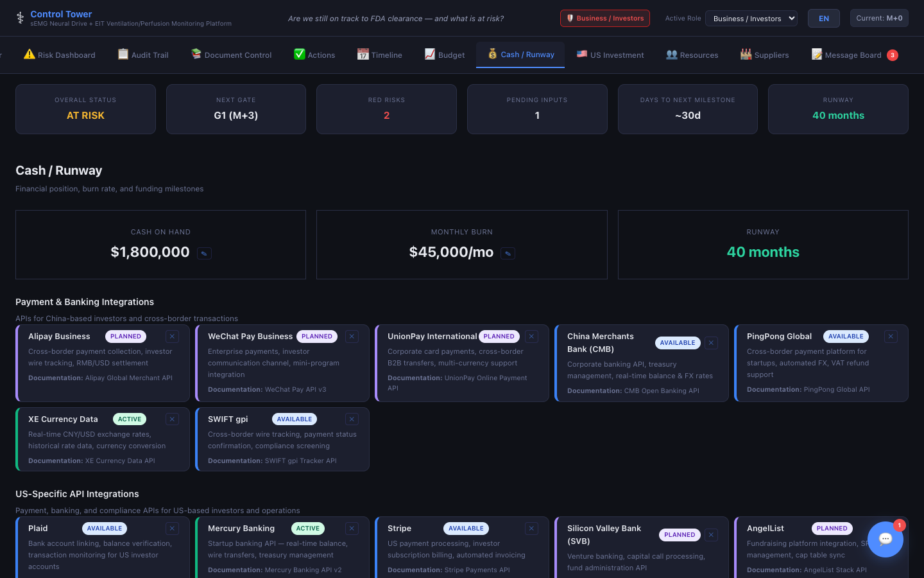Click the Red Risks summary card

point(386,109)
